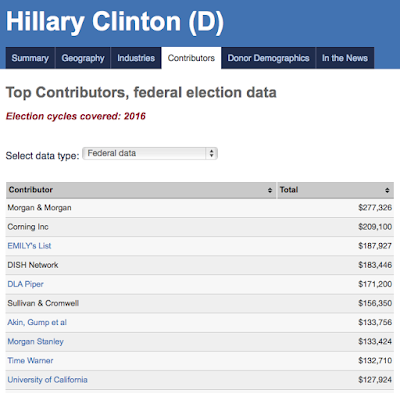Viewport: 400px width, 393px height.
Task: Switch to the Geography tab
Action: coord(83,58)
